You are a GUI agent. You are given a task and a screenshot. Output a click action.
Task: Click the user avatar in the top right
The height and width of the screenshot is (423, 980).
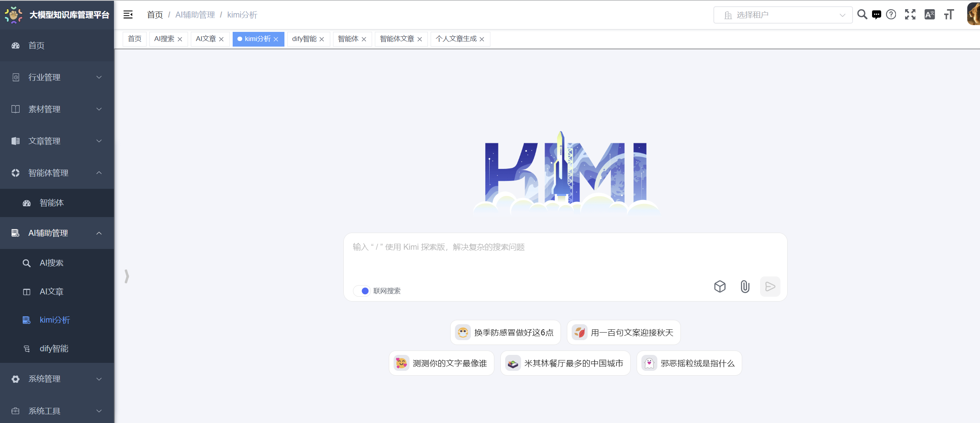(974, 14)
